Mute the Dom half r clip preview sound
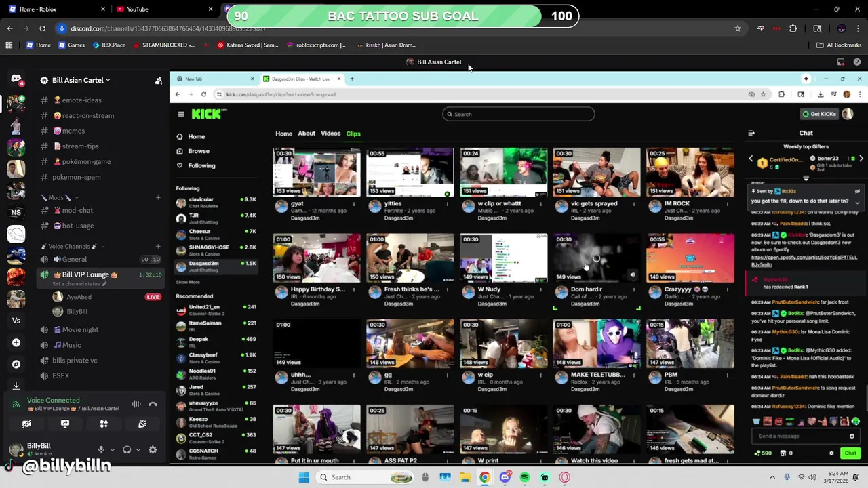This screenshot has width=868, height=488. click(632, 275)
